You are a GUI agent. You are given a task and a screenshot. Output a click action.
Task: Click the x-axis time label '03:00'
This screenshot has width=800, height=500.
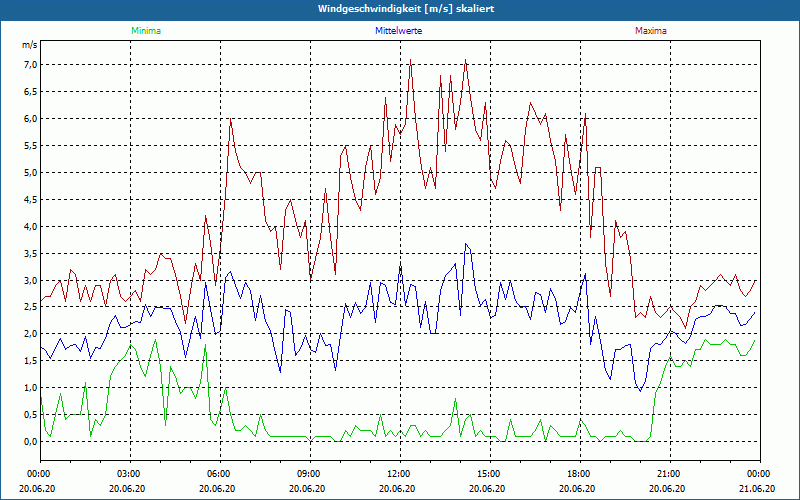point(130,474)
